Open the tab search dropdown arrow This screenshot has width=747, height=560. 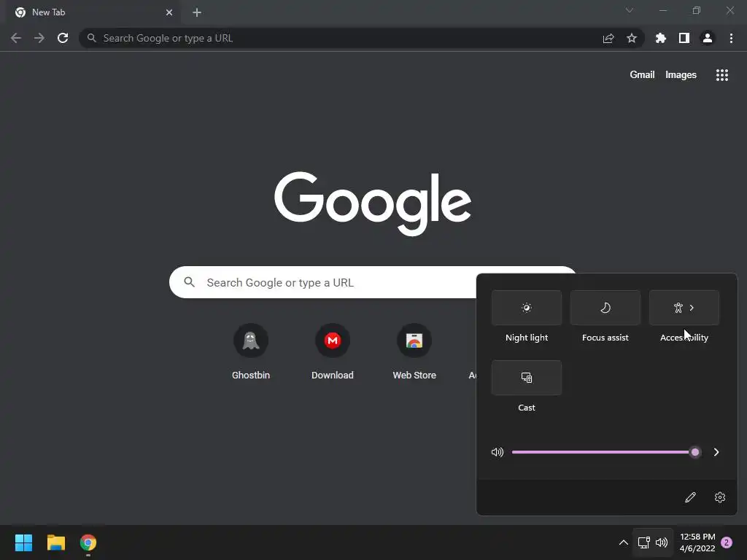click(x=630, y=10)
